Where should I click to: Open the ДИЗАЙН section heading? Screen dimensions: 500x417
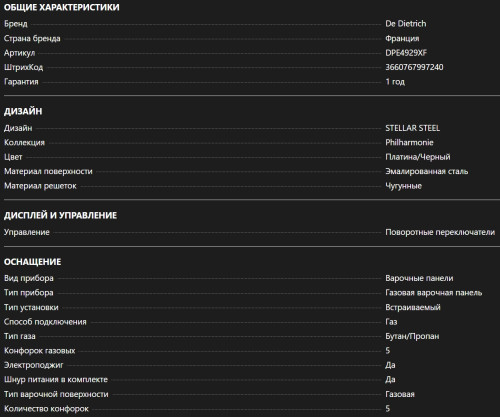pos(23,111)
